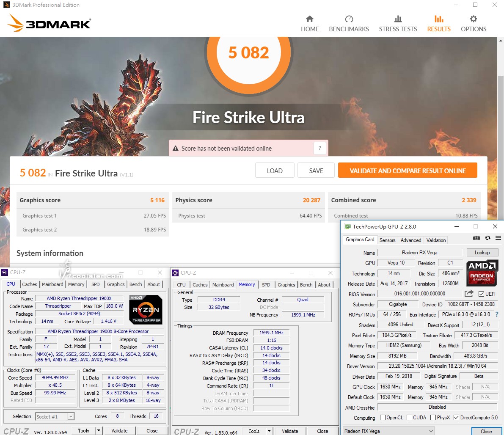504x435 pixels.
Task: Click Close in GPU-Z window
Action: click(x=486, y=431)
